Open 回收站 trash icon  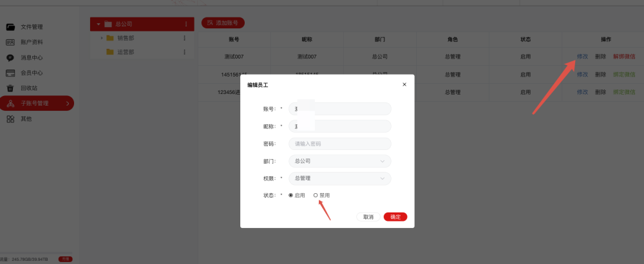pyautogui.click(x=11, y=88)
